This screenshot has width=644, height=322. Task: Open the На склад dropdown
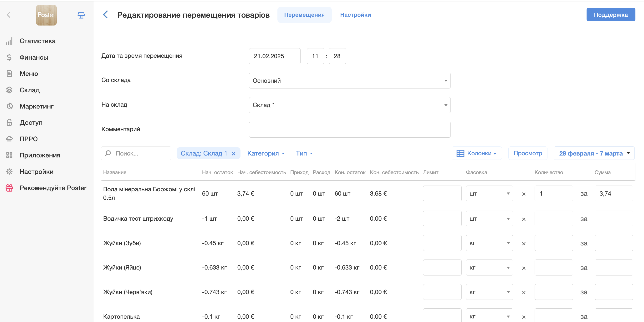point(349,105)
